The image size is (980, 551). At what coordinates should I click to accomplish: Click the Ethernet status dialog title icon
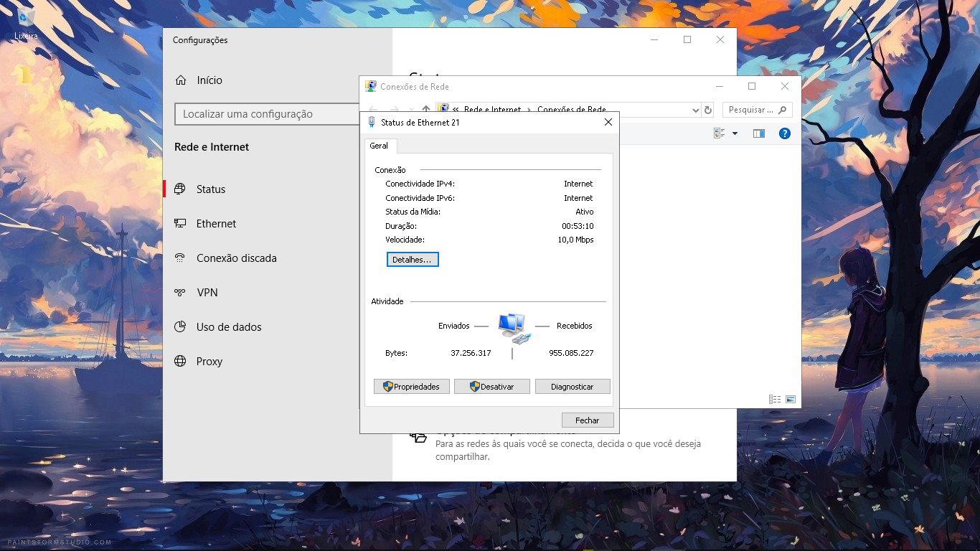point(372,123)
